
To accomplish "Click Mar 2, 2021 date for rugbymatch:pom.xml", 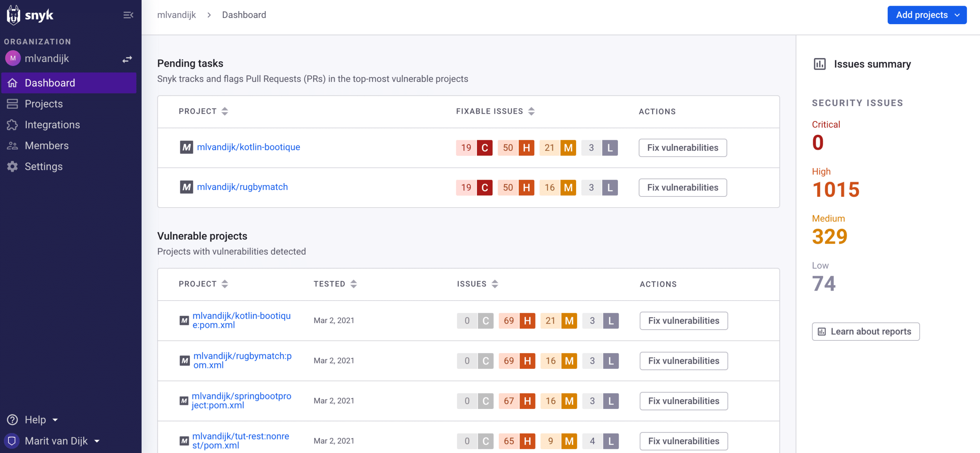I will click(x=334, y=361).
